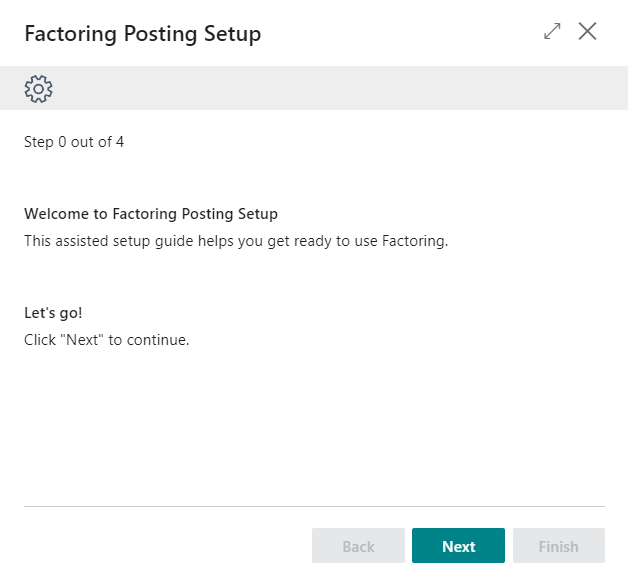Viewport: 628px width, 585px height.
Task: Click the disabled Finish button
Action: [x=558, y=546]
